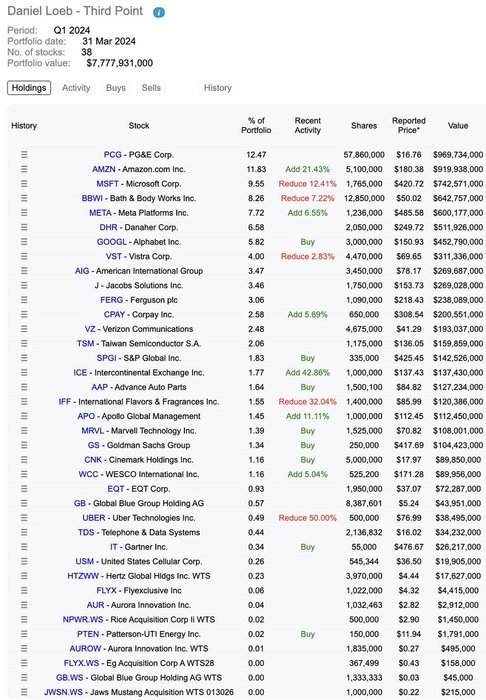Open the FLYX.WS ticker link
This screenshot has width=486, height=700.
click(81, 663)
